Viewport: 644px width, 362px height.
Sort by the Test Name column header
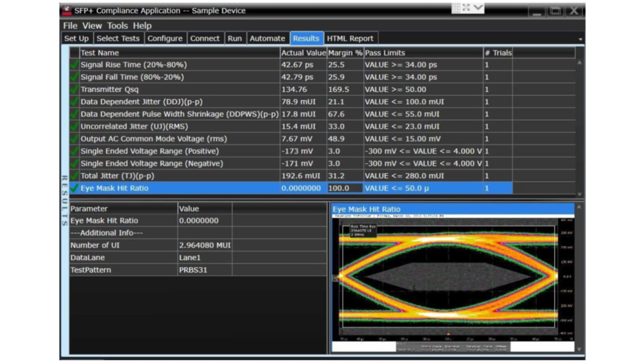[180, 53]
